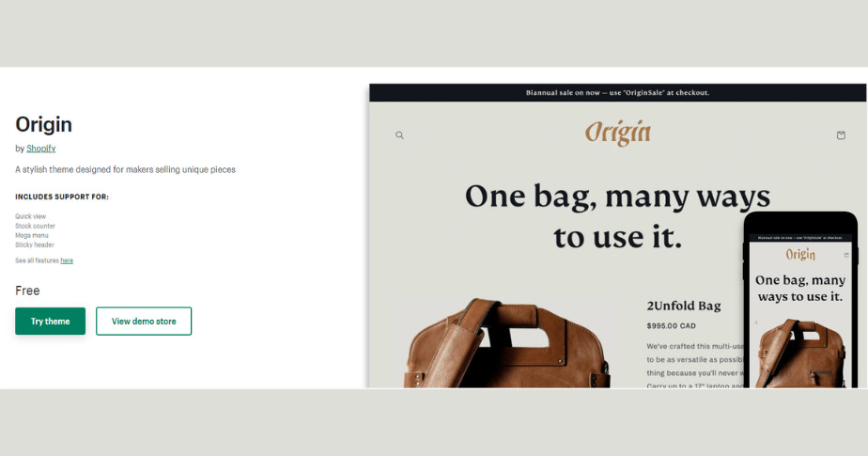Click the Try theme button
Viewport: 868px width, 456px height.
click(50, 322)
